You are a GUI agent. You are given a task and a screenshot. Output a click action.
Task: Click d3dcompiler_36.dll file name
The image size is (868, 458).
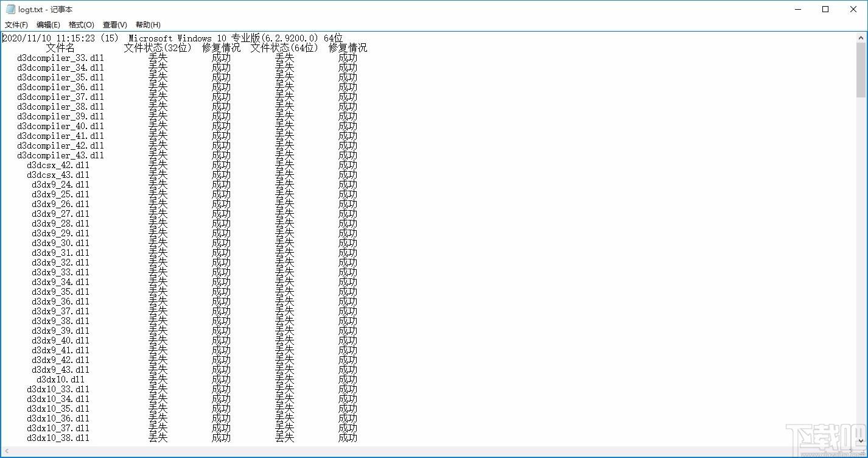click(x=60, y=87)
